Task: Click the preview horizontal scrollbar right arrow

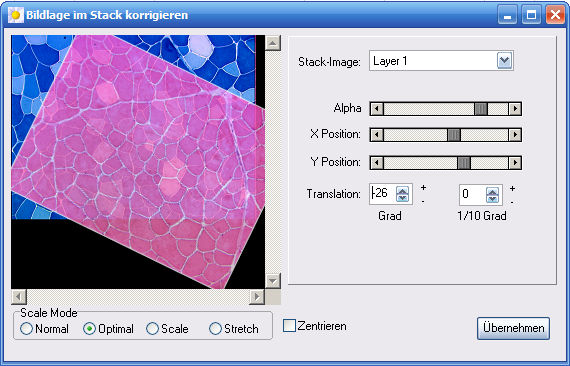Action: [257, 297]
